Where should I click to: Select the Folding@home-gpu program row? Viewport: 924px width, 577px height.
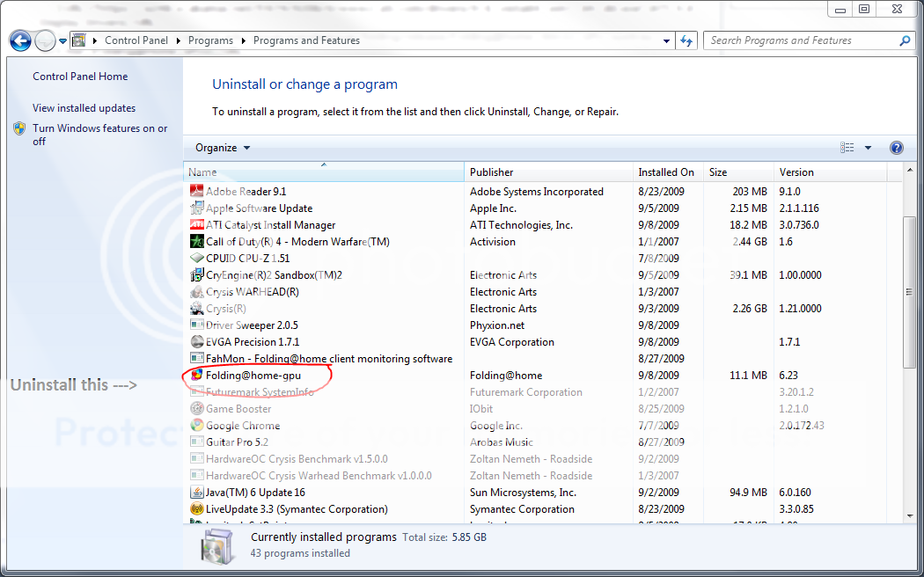pos(542,375)
